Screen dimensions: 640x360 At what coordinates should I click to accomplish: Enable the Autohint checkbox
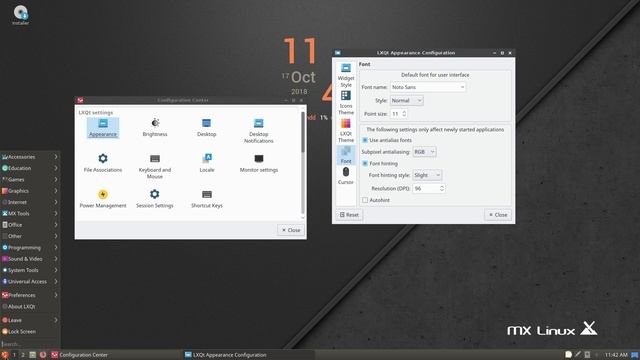(365, 200)
